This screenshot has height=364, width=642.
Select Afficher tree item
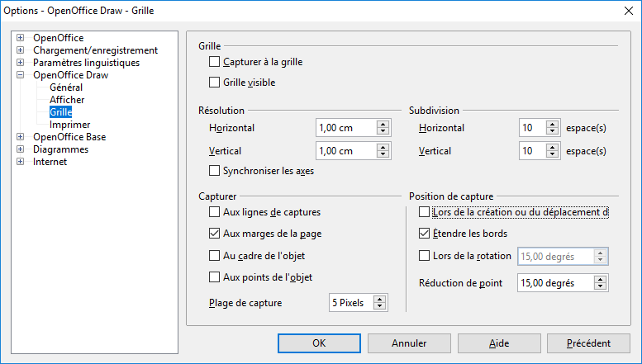click(x=67, y=99)
